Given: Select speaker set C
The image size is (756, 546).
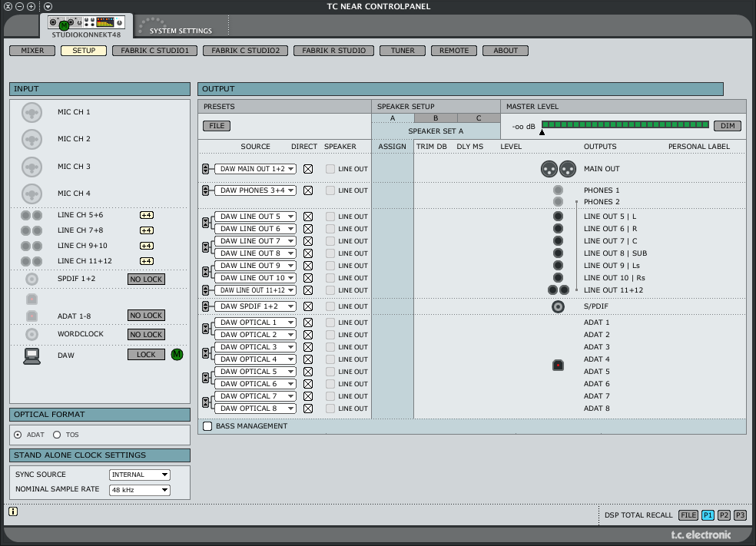Looking at the screenshot, I should coord(479,118).
